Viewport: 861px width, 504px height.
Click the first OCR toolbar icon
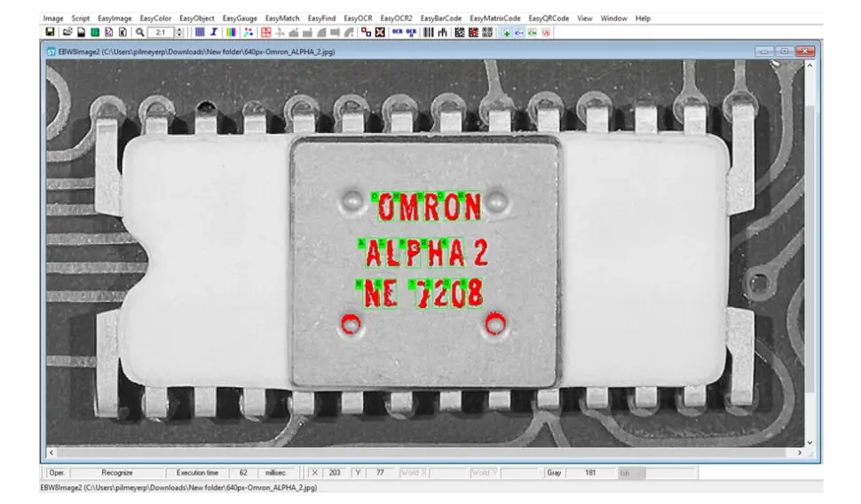pyautogui.click(x=397, y=32)
